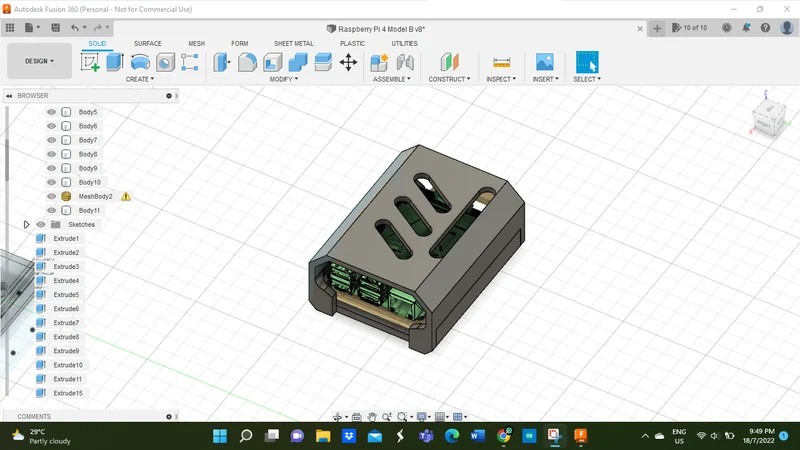Open the Select dropdown menu
This screenshot has width=800, height=450.
[x=587, y=79]
